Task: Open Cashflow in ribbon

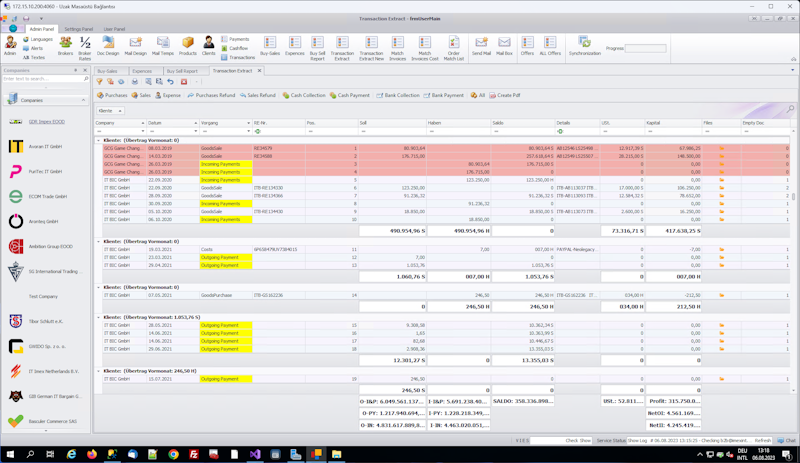Action: 235,48
